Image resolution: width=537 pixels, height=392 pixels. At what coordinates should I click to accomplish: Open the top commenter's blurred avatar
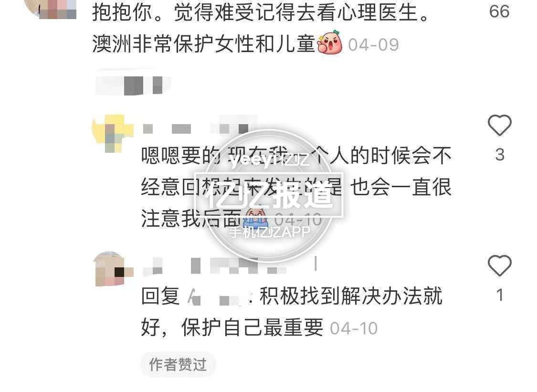tap(54, 9)
